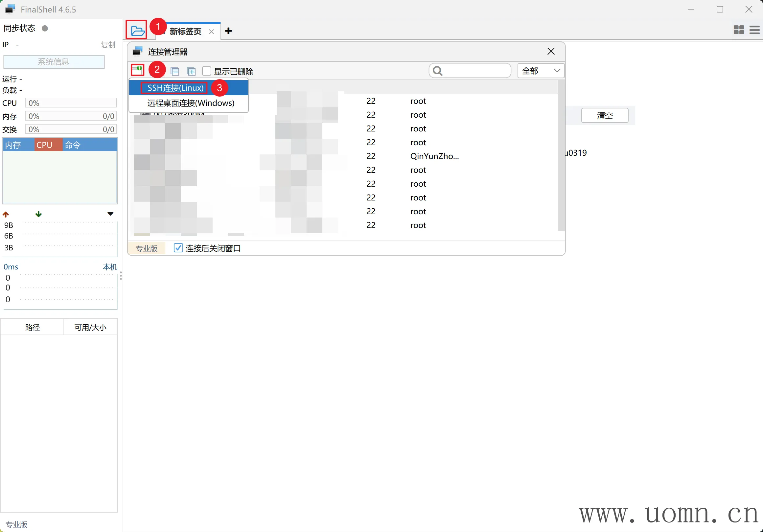
Task: Open the 全部 filter dropdown
Action: (x=540, y=71)
